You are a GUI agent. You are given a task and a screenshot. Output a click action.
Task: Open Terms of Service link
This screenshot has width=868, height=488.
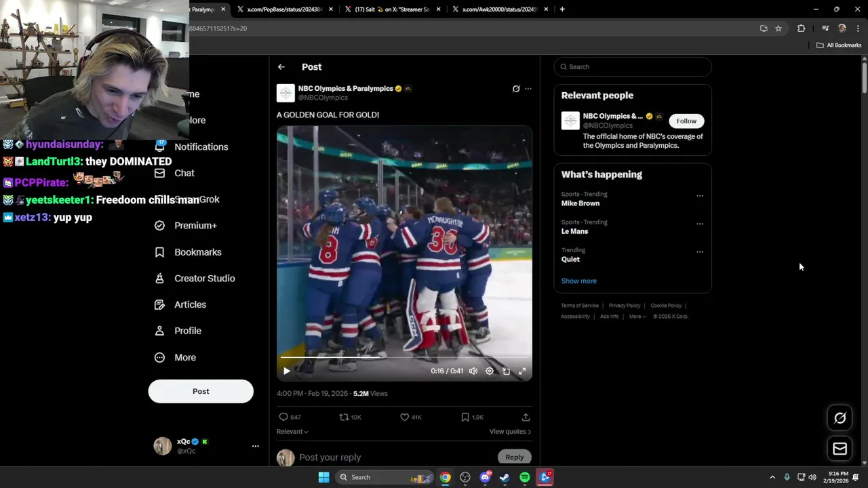[580, 306]
